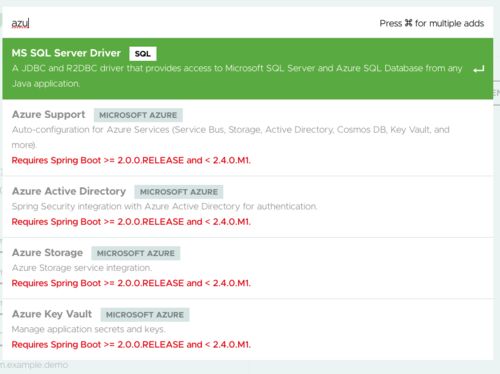Select the Azure Support dependency
This screenshot has height=374, width=500.
pyautogui.click(x=248, y=138)
